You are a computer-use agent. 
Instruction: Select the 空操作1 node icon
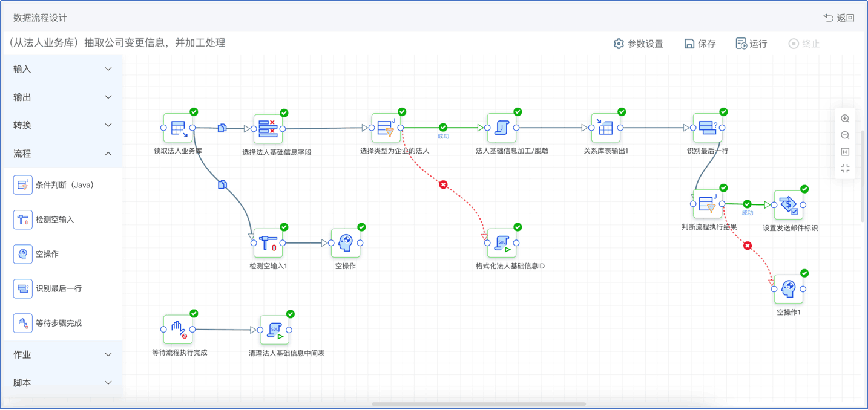[789, 290]
